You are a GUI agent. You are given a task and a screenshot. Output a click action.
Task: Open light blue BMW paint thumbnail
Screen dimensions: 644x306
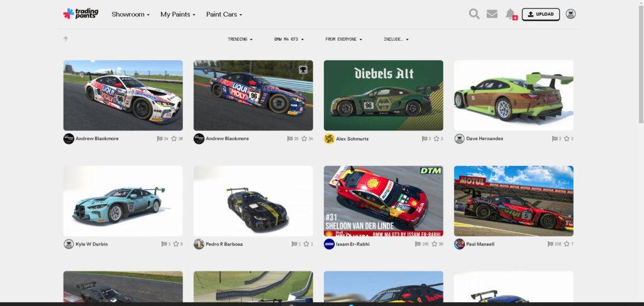tap(123, 201)
